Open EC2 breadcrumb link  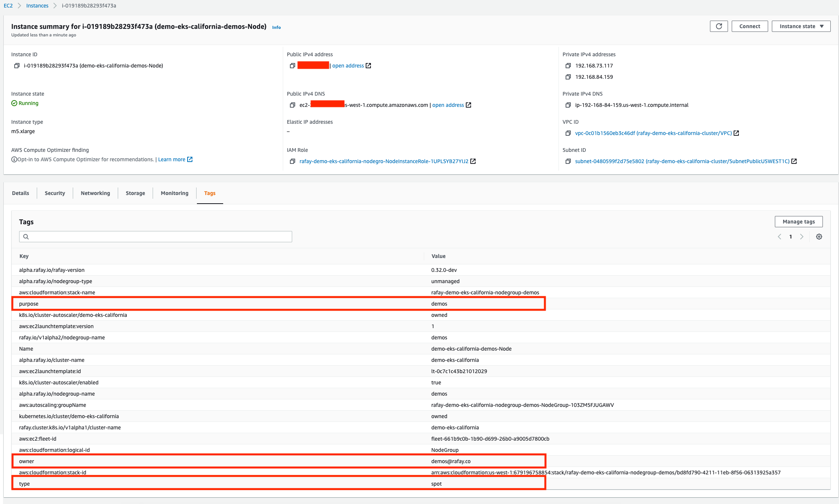click(x=8, y=6)
